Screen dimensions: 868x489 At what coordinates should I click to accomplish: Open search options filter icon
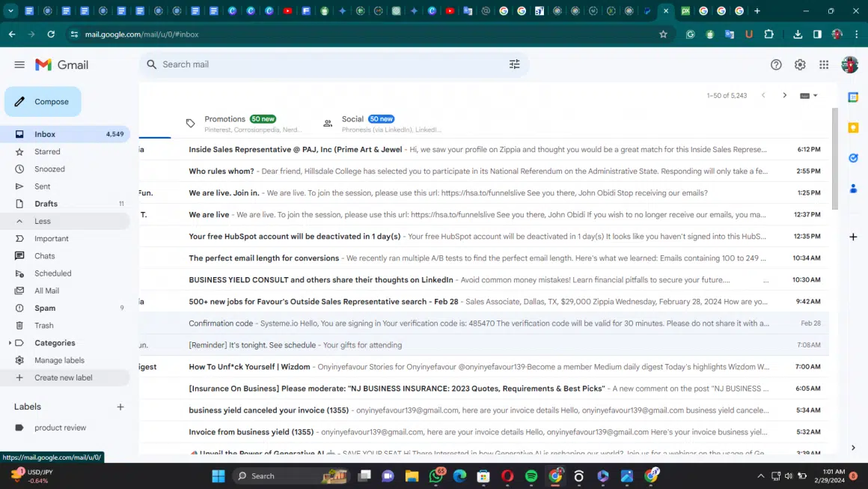click(x=514, y=64)
